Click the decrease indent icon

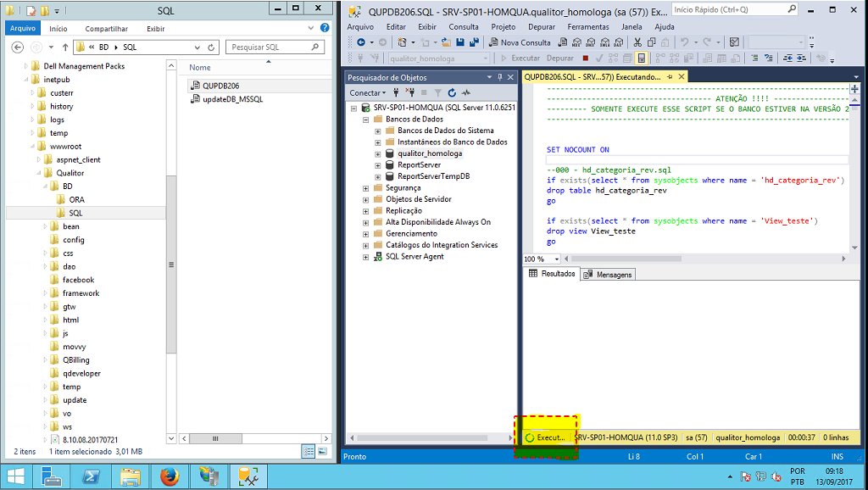[787, 58]
